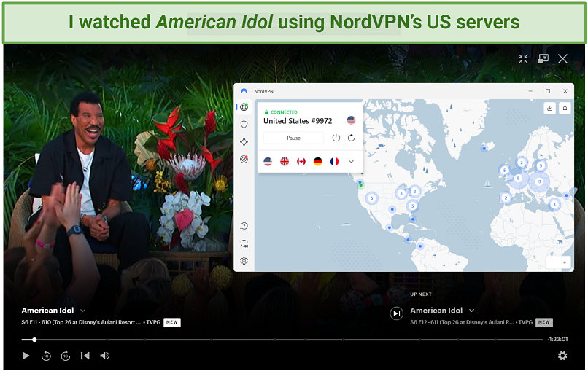The height and width of the screenshot is (371, 588).
Task: Zoom in the NordVPN map
Action: pos(565,262)
